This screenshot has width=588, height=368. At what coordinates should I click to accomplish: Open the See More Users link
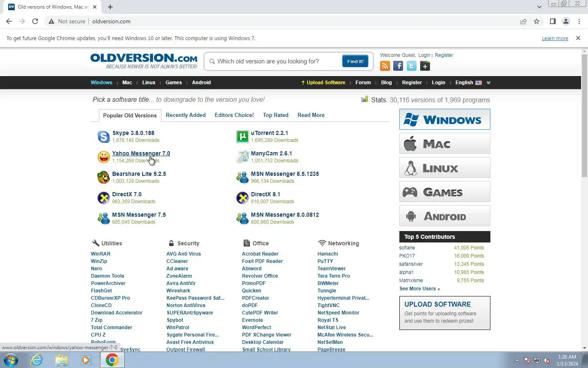(419, 289)
